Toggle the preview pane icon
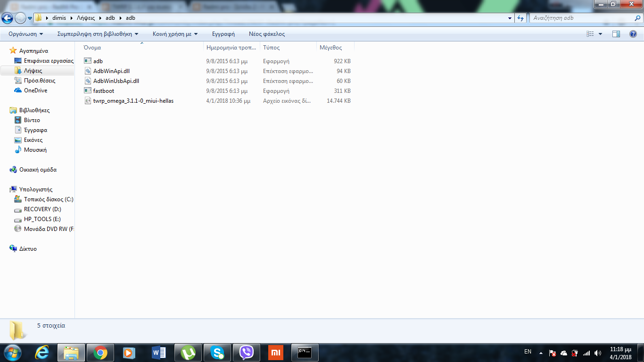644x362 pixels. pos(616,34)
